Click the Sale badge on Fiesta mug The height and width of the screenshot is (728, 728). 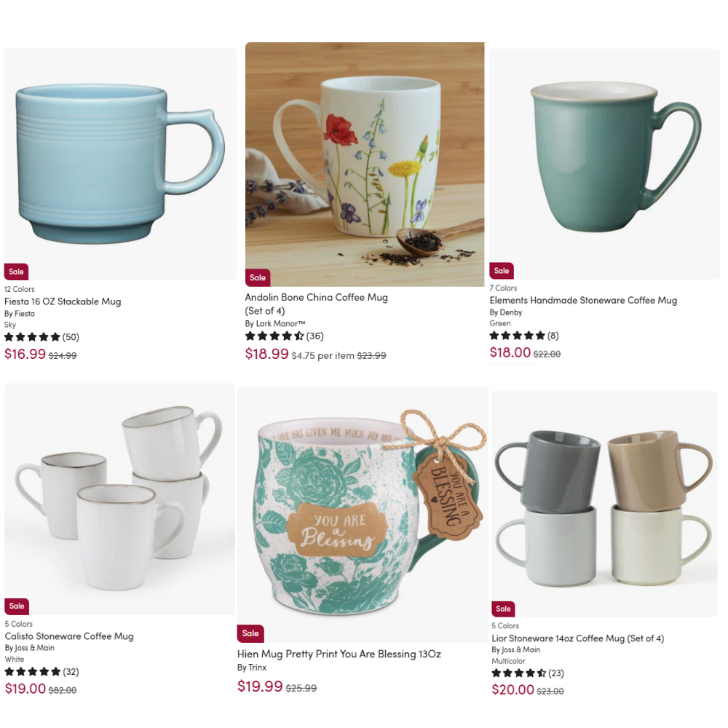coord(16,272)
